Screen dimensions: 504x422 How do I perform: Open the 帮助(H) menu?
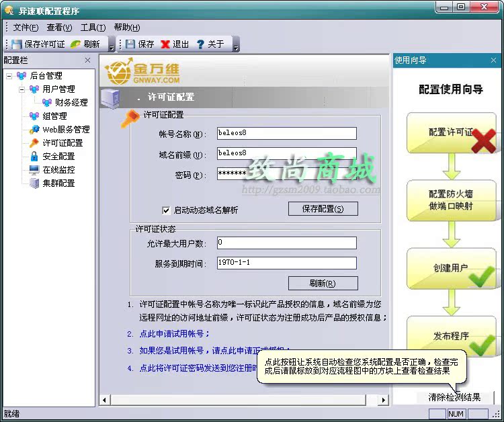coord(127,28)
